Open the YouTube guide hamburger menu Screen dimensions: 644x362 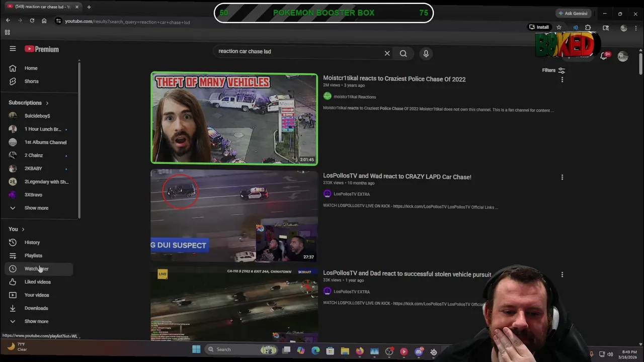tap(13, 49)
